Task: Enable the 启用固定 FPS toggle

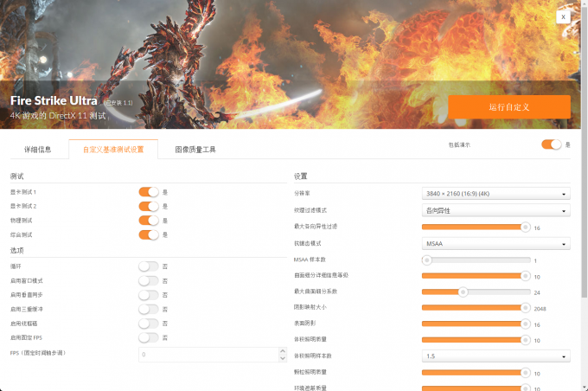Action: point(149,337)
